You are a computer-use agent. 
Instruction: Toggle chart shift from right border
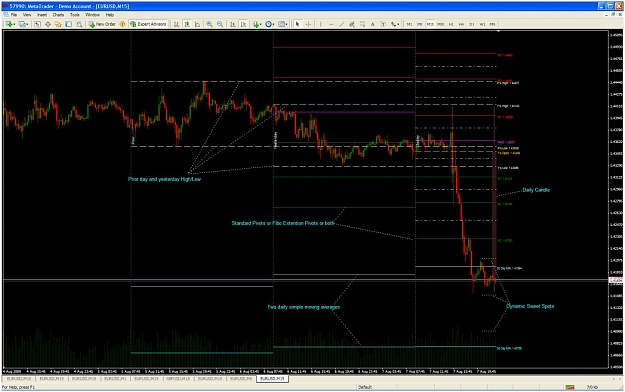[243, 24]
